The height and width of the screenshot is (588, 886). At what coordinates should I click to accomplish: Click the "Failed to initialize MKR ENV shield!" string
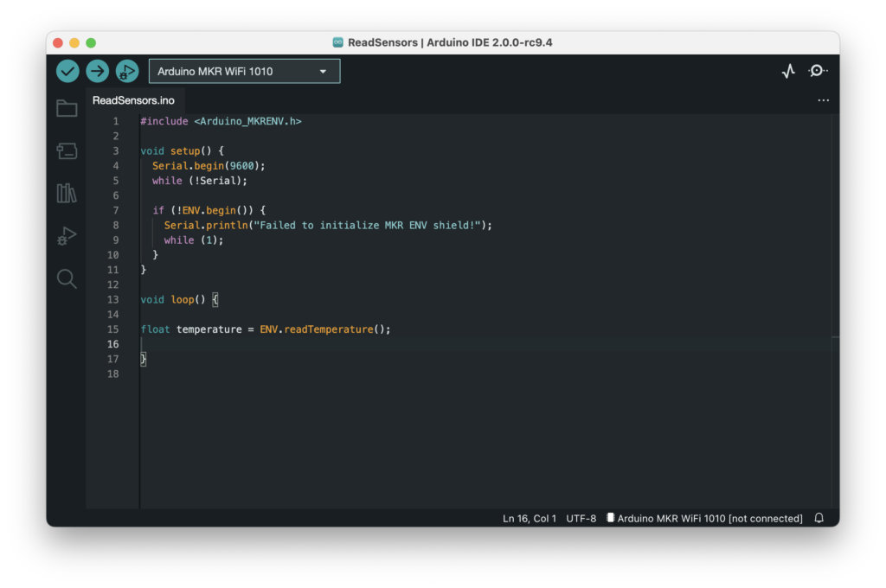(x=367, y=226)
